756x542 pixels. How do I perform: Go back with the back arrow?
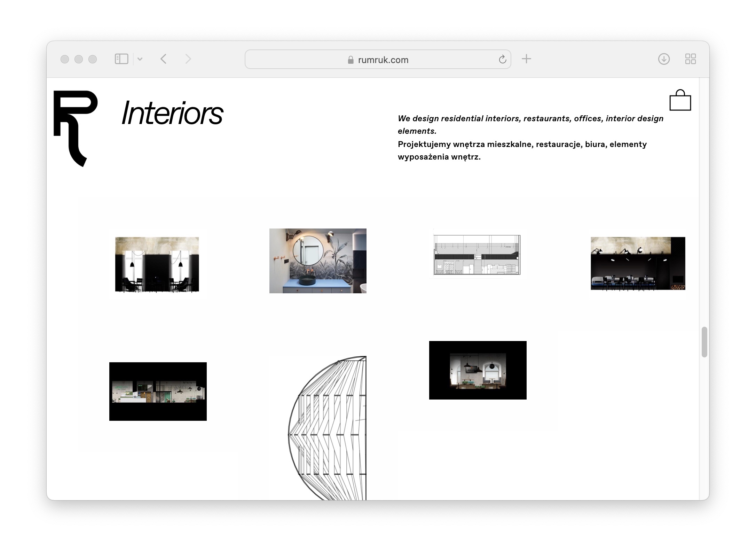point(164,59)
